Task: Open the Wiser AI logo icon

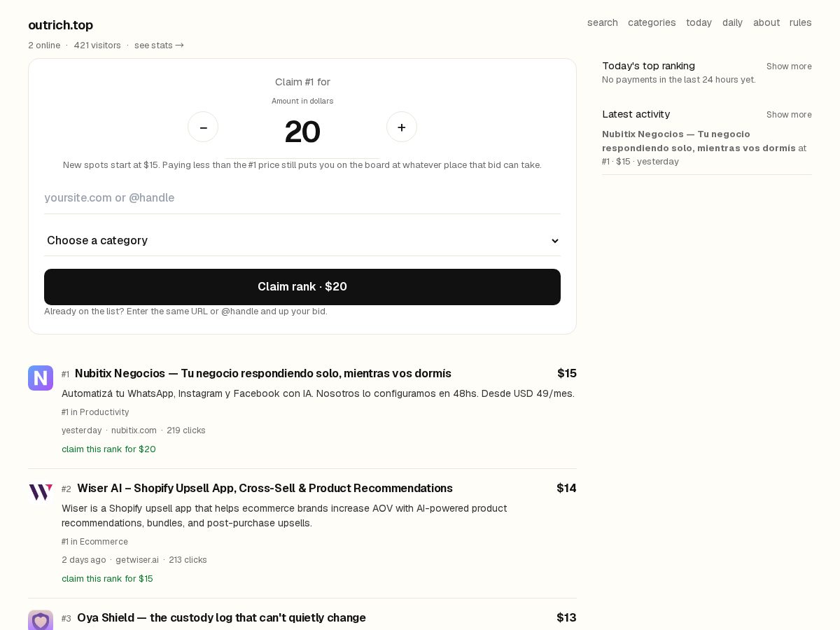Action: 41,493
